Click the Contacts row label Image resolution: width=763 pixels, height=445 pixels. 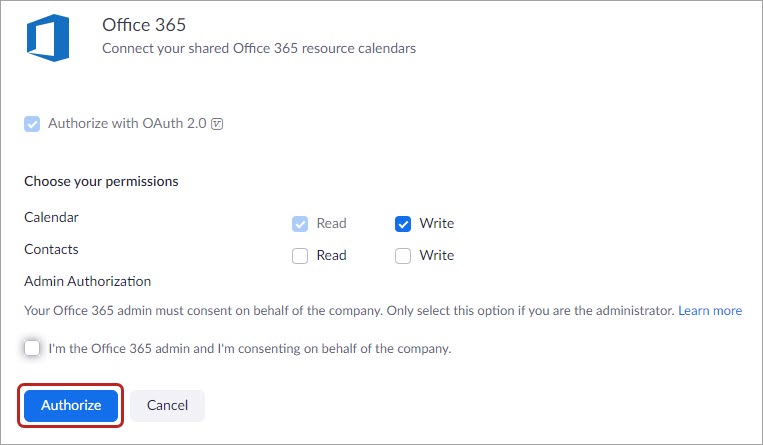click(51, 249)
